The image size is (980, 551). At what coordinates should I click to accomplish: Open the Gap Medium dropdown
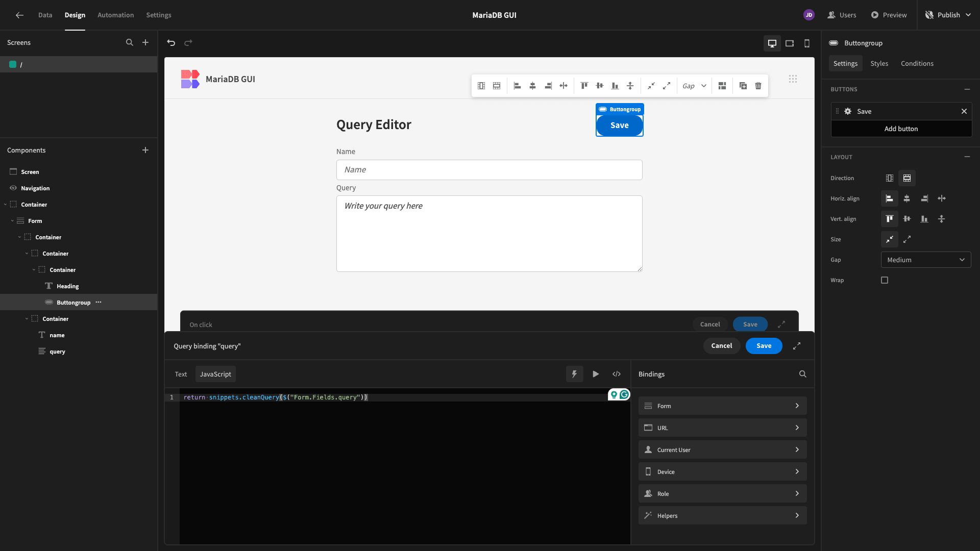tap(926, 260)
